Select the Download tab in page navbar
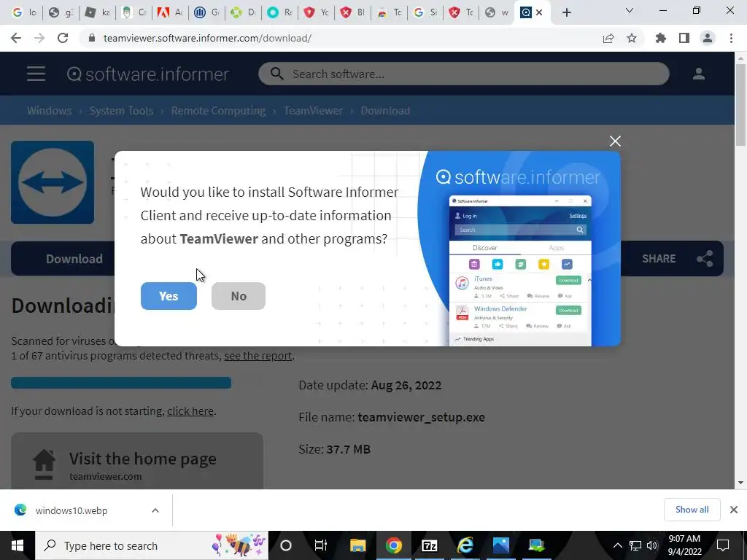 pos(74,259)
